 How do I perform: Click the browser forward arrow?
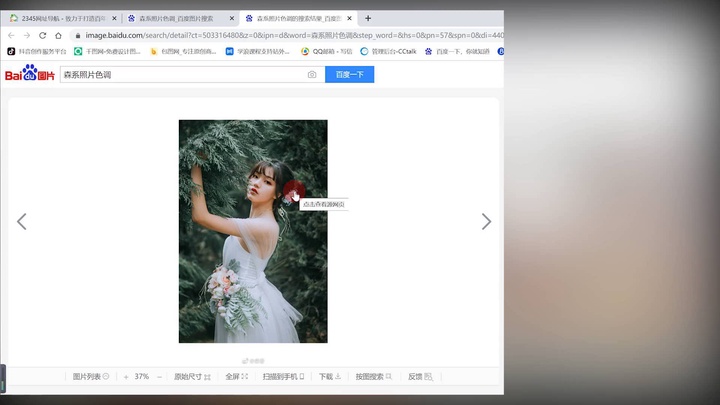click(27, 35)
